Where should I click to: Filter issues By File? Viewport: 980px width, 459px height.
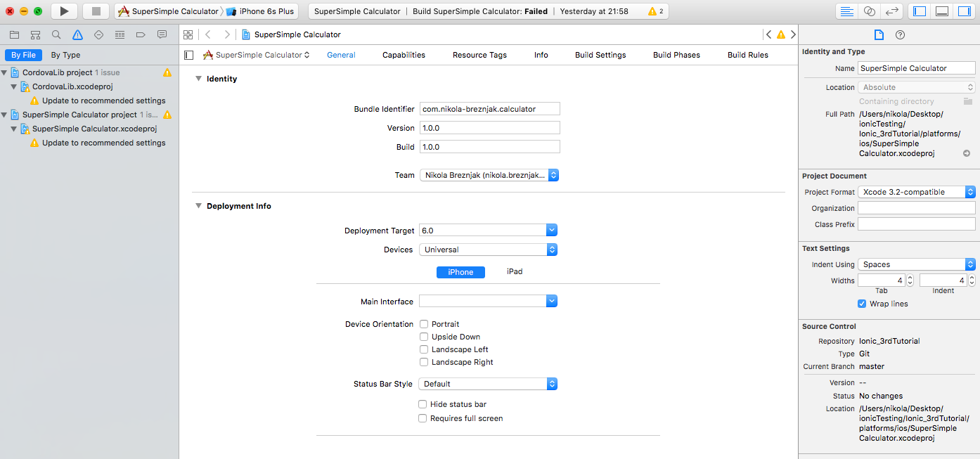pyautogui.click(x=23, y=55)
